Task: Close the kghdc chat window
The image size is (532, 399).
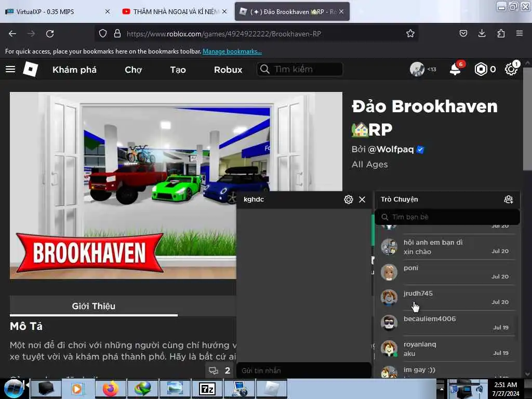Action: tap(362, 199)
